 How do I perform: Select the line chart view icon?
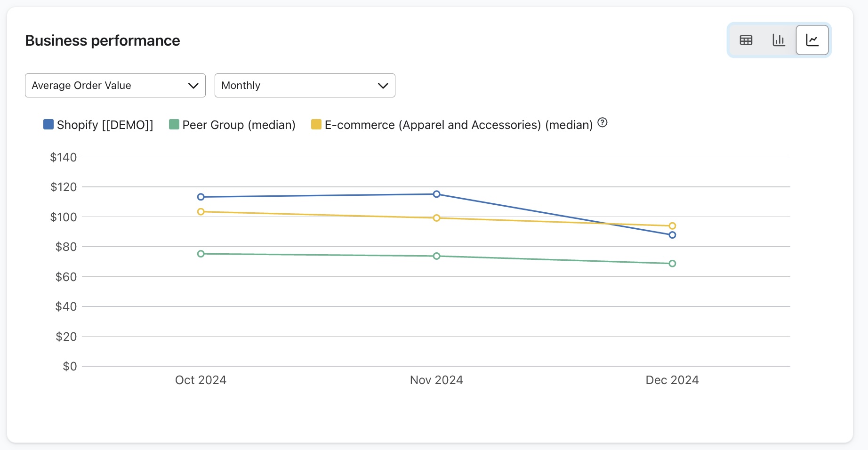click(x=812, y=40)
